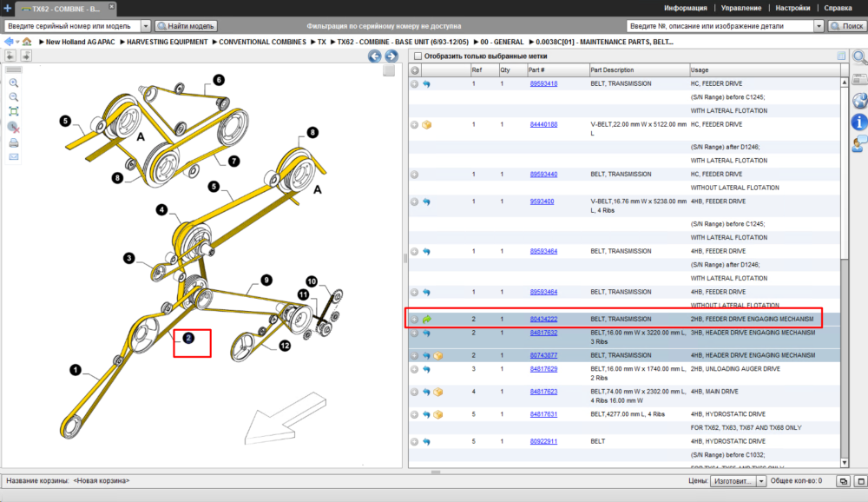Viewport: 868px width, 502px height.
Task: Open the part search field dropdown arrow
Action: point(819,26)
